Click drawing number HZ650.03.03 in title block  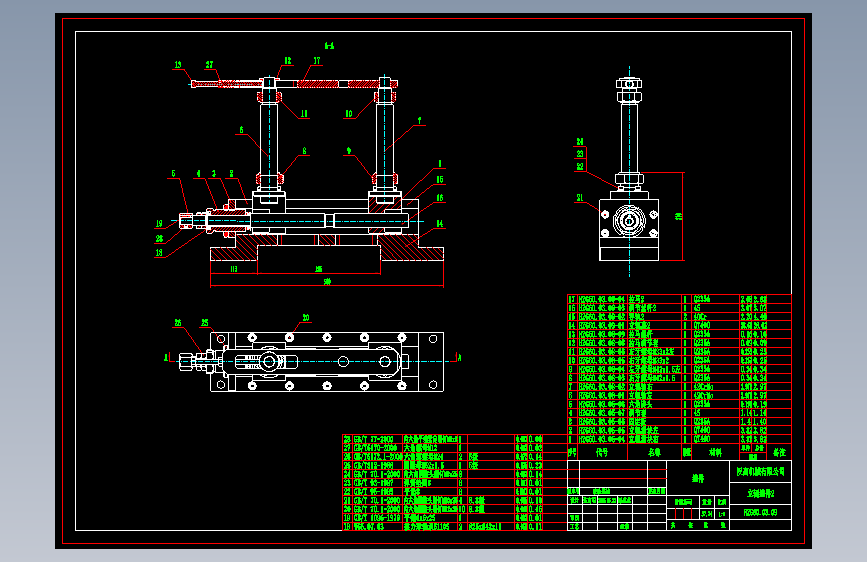(760, 512)
